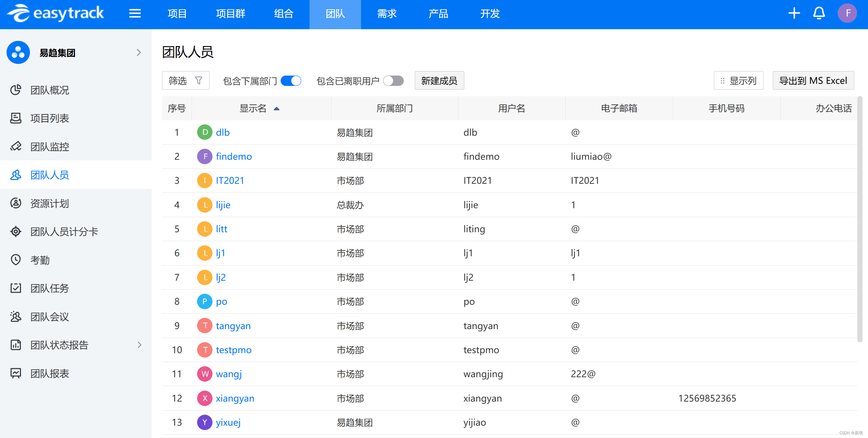Click the plus add icon
This screenshot has height=438, width=868.
[794, 13]
